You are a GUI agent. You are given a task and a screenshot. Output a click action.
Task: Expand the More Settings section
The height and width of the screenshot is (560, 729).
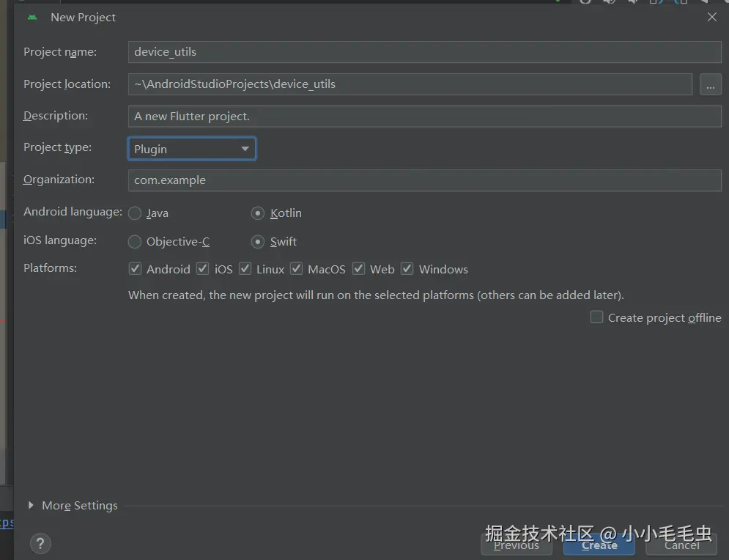point(31,505)
